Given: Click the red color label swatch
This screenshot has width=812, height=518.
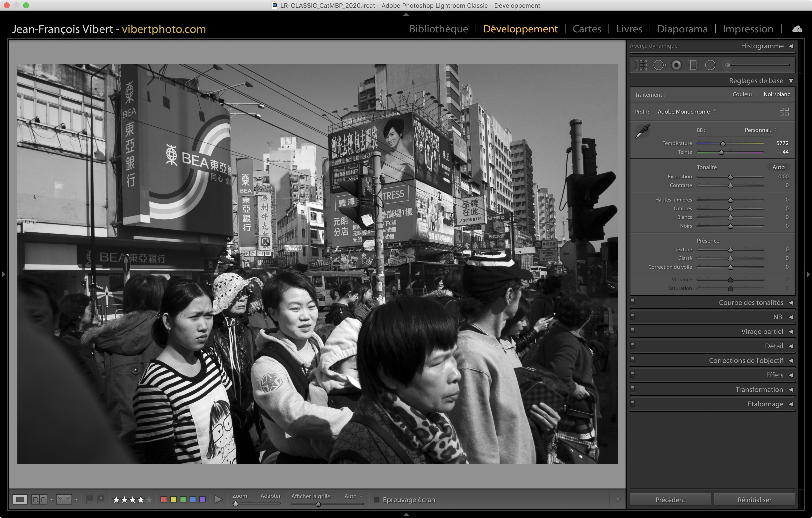Looking at the screenshot, I should pos(164,499).
